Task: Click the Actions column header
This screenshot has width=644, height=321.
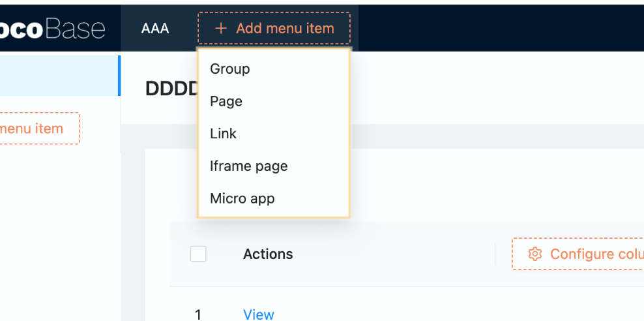Action: click(268, 254)
